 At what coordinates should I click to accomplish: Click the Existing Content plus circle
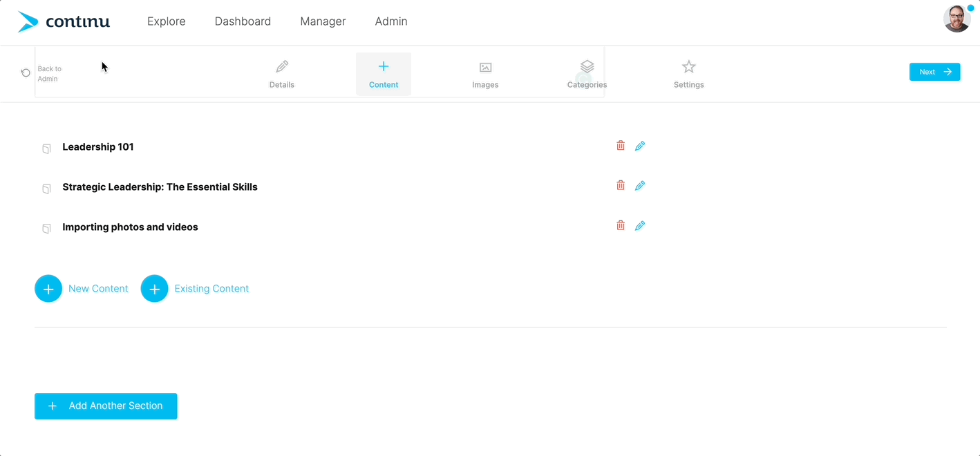click(155, 289)
